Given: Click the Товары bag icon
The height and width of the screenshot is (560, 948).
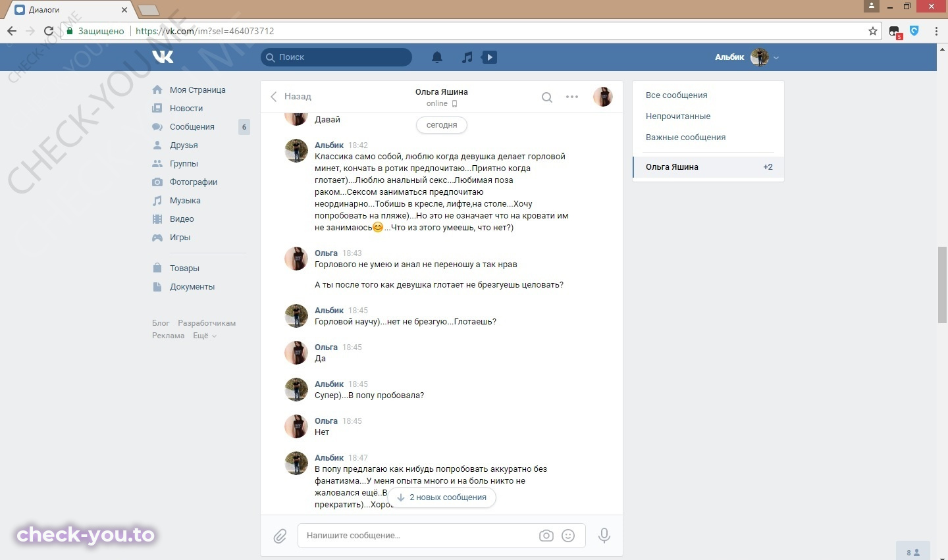Looking at the screenshot, I should (157, 268).
